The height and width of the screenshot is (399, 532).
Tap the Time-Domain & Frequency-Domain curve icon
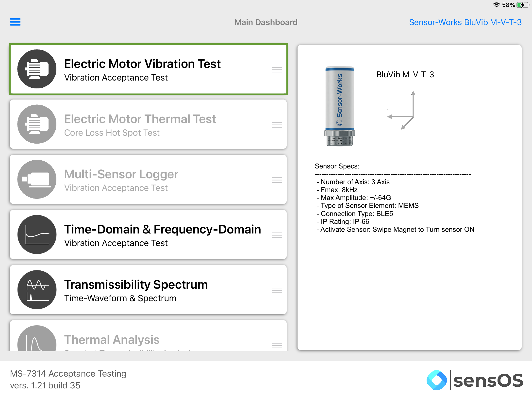(x=37, y=234)
